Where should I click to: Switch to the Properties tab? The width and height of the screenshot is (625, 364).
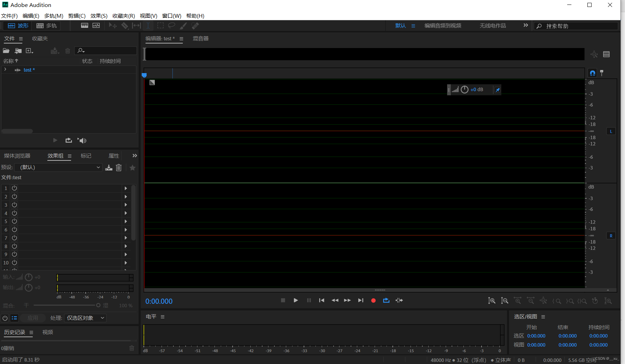114,156
